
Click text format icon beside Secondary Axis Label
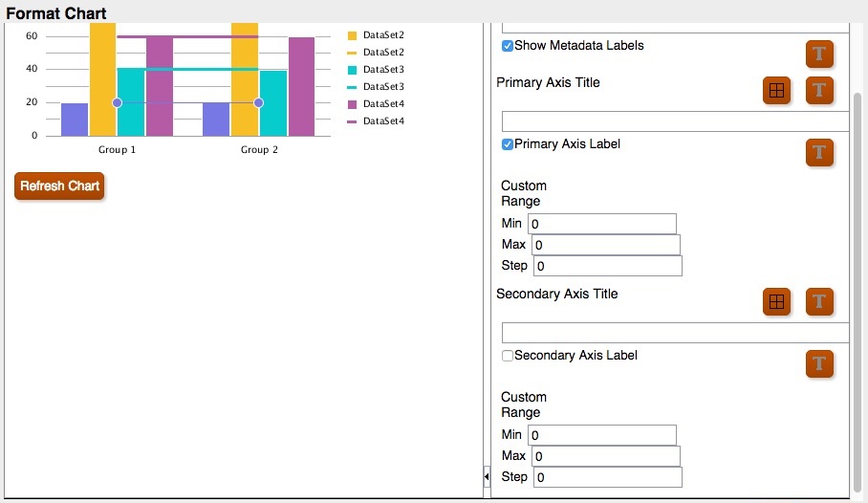pyautogui.click(x=819, y=364)
